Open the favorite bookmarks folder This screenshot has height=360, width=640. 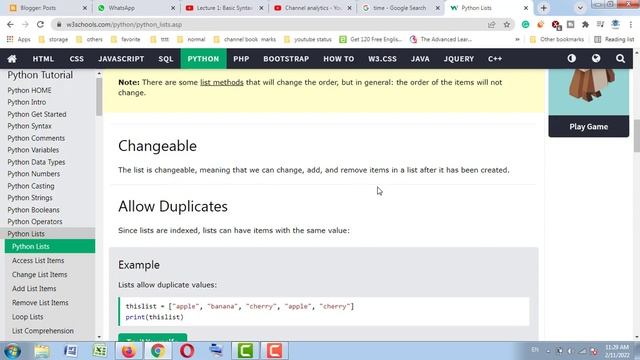pyautogui.click(x=126, y=40)
